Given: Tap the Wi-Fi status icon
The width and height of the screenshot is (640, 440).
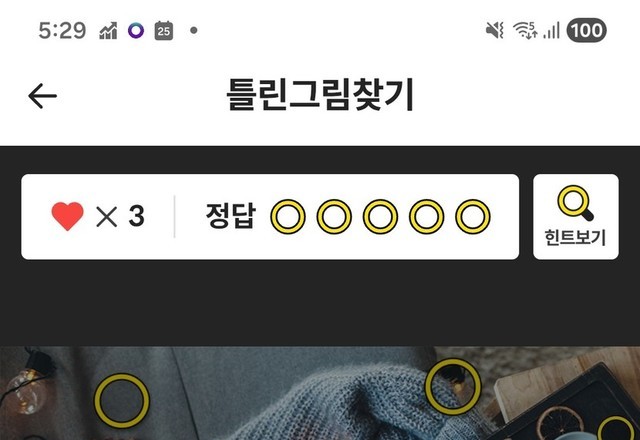Looking at the screenshot, I should click(525, 30).
